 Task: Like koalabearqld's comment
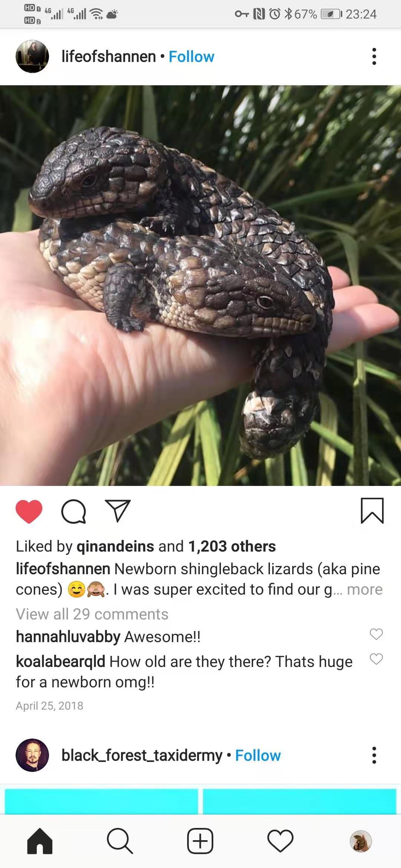376,659
